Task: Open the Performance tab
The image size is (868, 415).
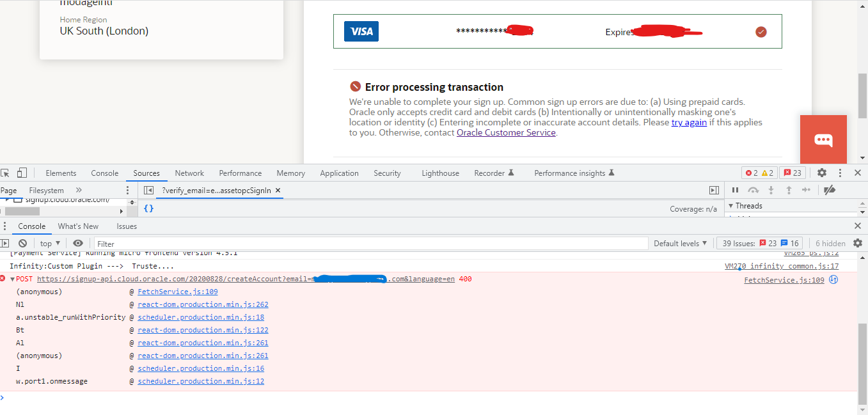Action: tap(241, 173)
